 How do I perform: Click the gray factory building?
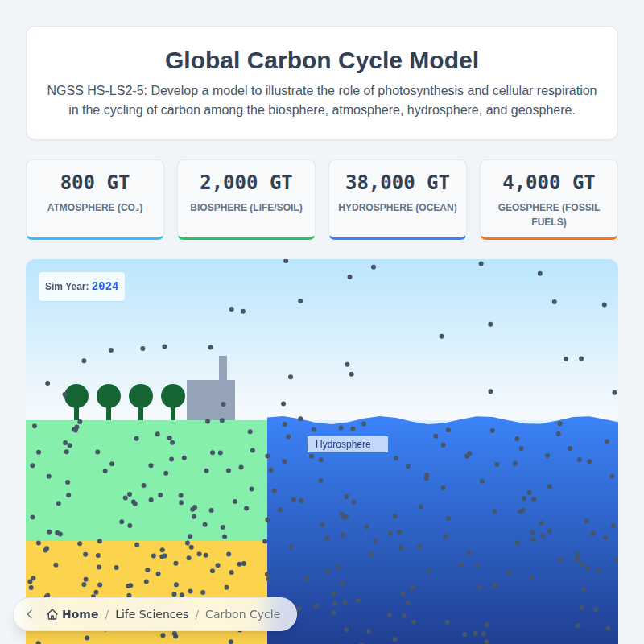[211, 398]
